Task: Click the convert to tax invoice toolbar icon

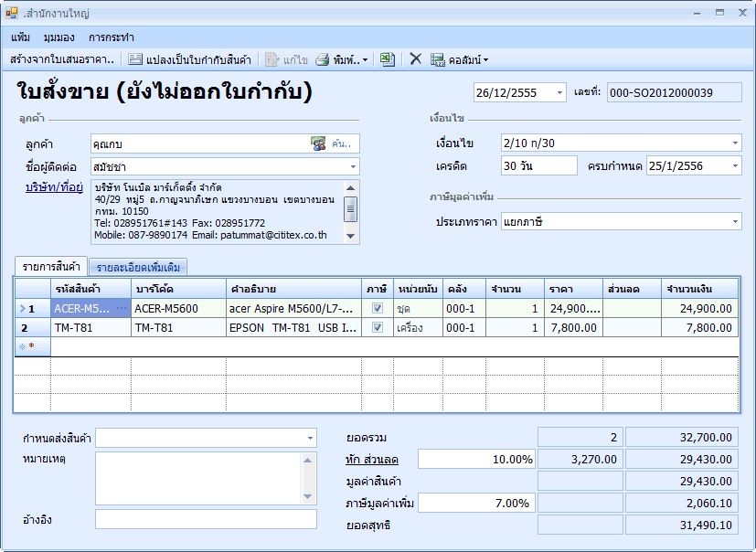Action: pos(135,59)
